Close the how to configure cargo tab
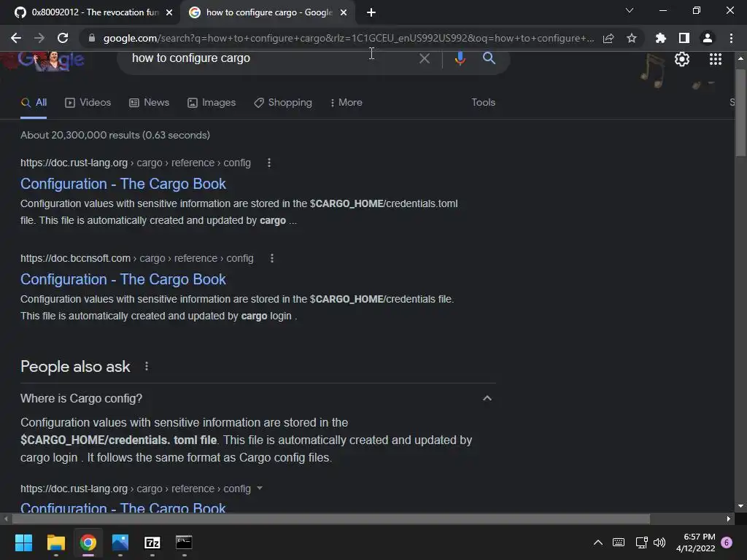The height and width of the screenshot is (560, 747). pos(344,12)
